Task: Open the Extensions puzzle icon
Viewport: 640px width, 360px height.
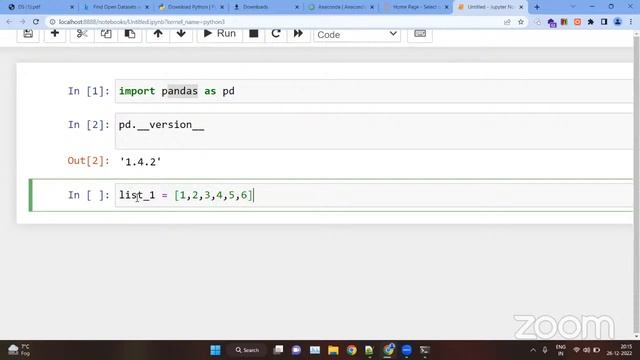Action: pyautogui.click(x=591, y=22)
